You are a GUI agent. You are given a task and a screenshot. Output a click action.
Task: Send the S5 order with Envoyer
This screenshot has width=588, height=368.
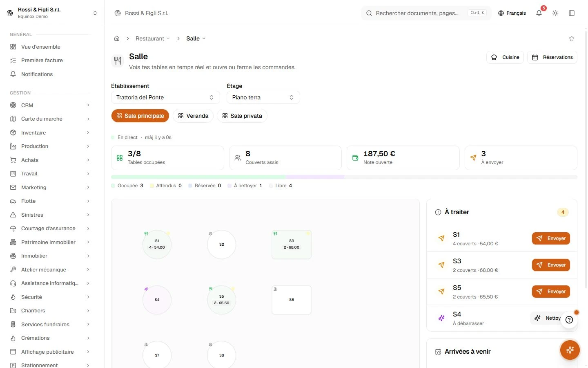coord(551,292)
